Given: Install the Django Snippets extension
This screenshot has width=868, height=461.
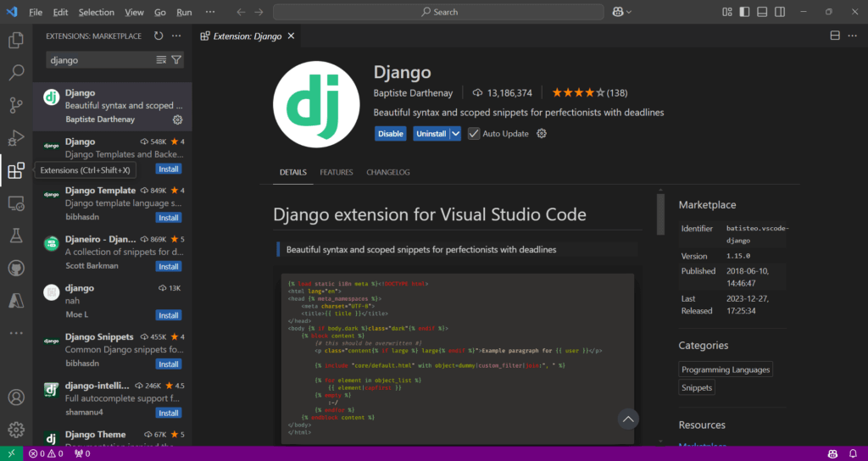Looking at the screenshot, I should click(x=169, y=364).
